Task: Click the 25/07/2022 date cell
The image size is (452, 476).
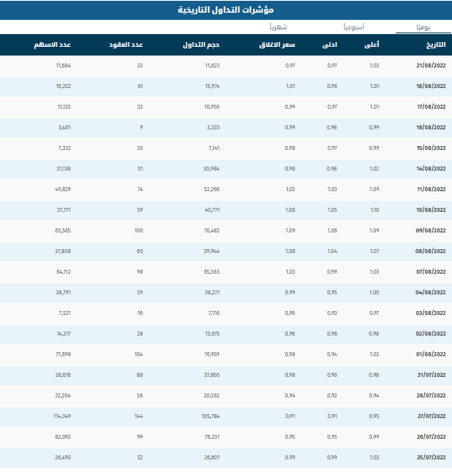Action: pos(431,458)
